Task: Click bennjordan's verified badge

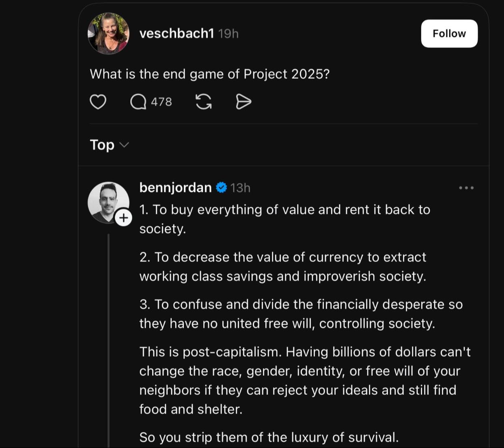Action: (x=221, y=187)
